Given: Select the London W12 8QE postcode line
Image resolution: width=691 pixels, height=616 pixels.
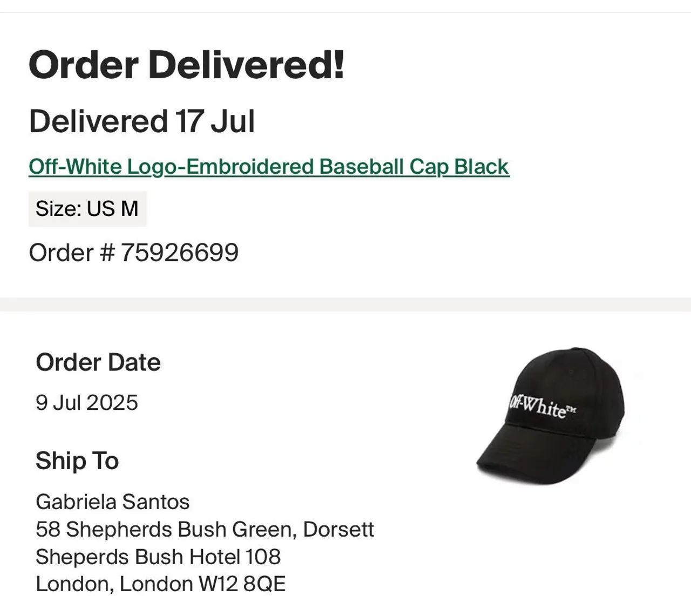Looking at the screenshot, I should pos(161,584).
